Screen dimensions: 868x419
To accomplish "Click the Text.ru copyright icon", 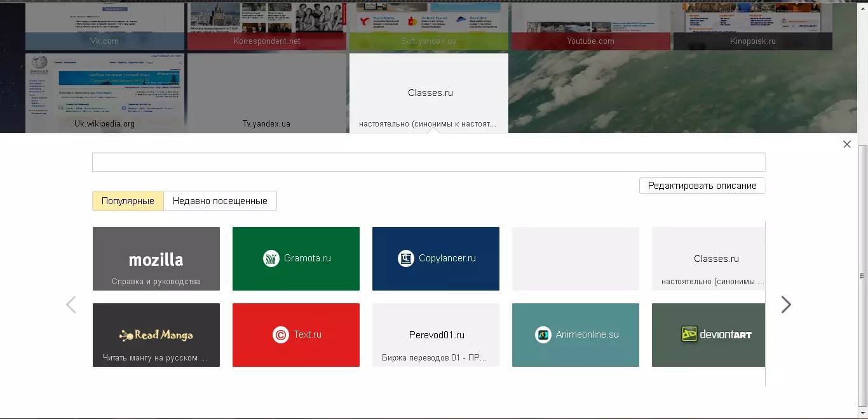I will coord(281,334).
